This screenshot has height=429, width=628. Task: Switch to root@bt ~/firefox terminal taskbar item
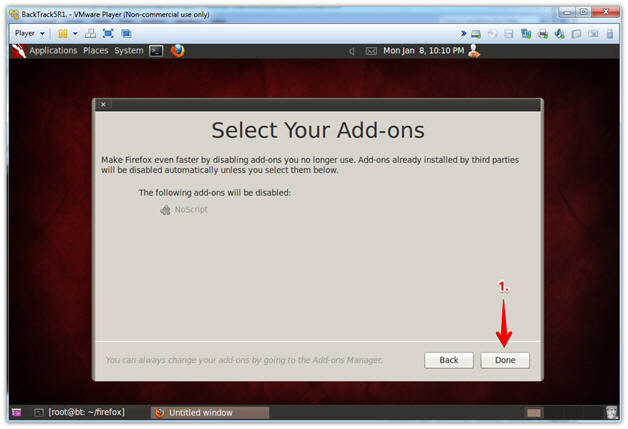click(79, 412)
